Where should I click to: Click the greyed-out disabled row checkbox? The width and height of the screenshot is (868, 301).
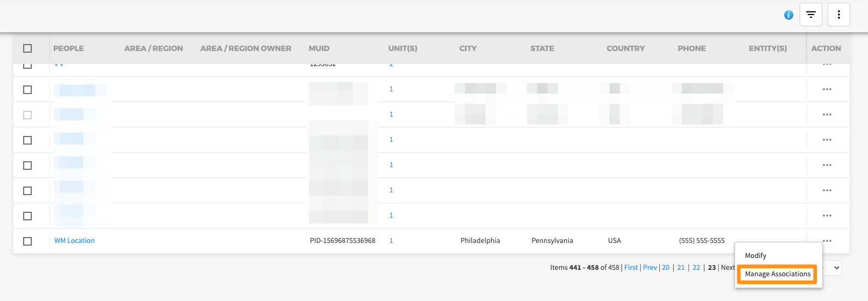point(27,115)
